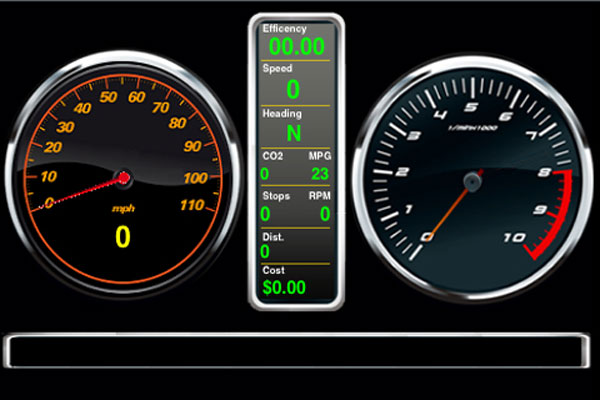Click the Cost value $0.00
This screenshot has height=400, width=600.
tap(284, 288)
